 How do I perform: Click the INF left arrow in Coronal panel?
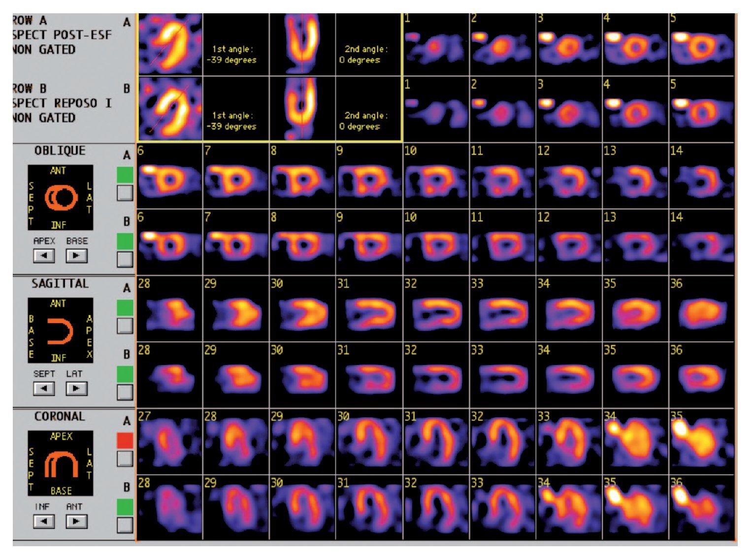tap(44, 521)
